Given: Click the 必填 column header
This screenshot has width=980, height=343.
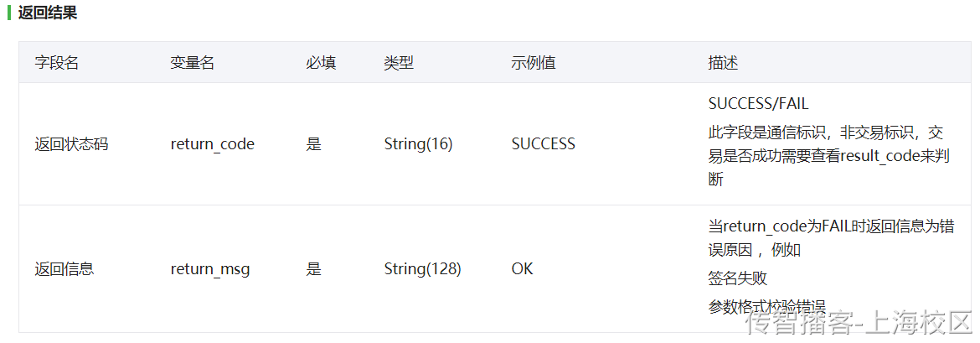Looking at the screenshot, I should 322,63.
